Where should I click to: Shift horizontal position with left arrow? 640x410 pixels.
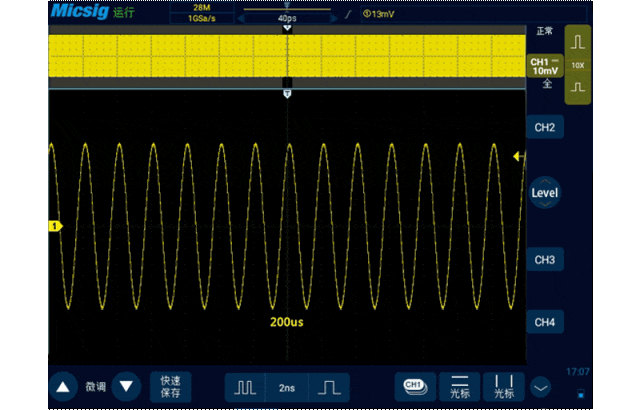240,18
